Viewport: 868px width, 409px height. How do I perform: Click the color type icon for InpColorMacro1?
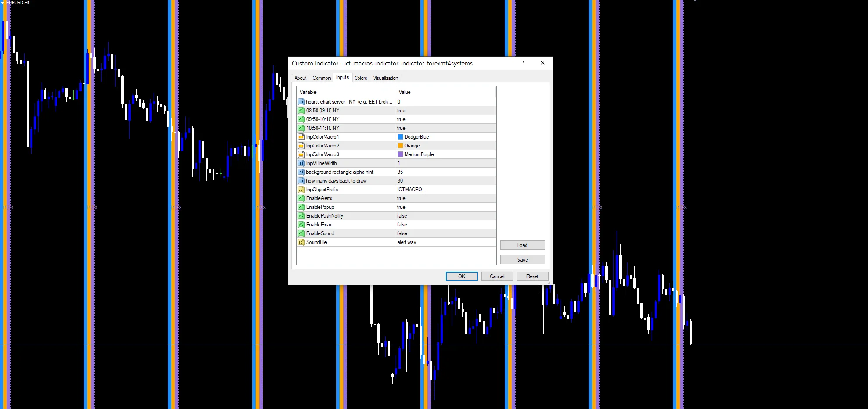pos(301,137)
